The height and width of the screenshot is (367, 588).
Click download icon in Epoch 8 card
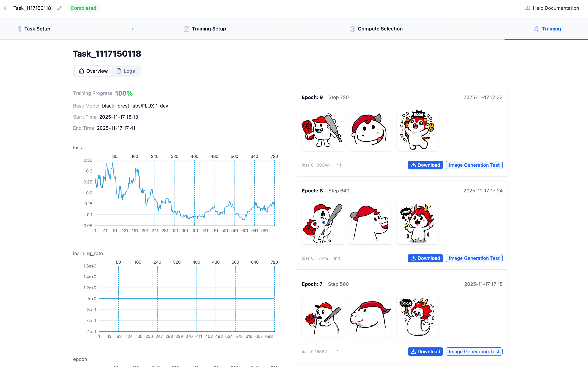click(x=413, y=258)
